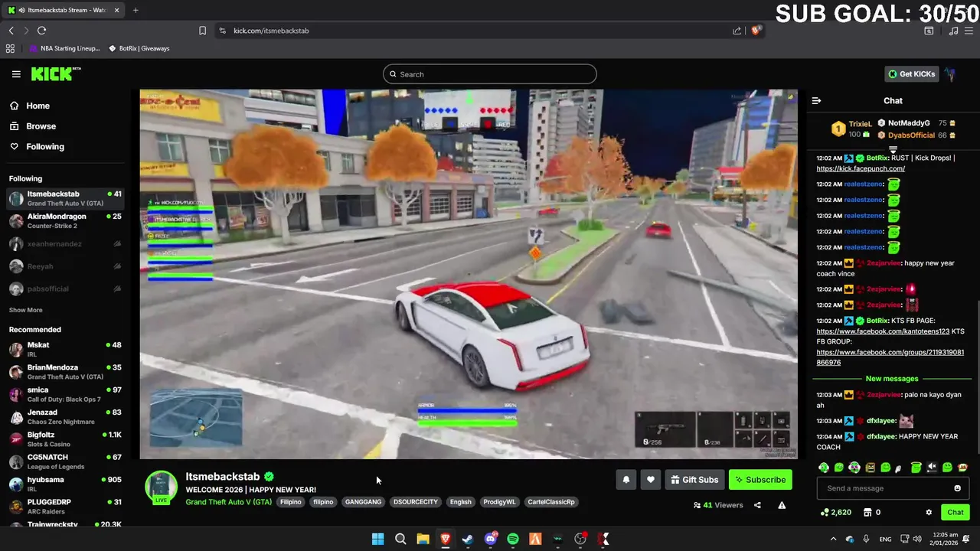Click Show More under Following

click(25, 310)
